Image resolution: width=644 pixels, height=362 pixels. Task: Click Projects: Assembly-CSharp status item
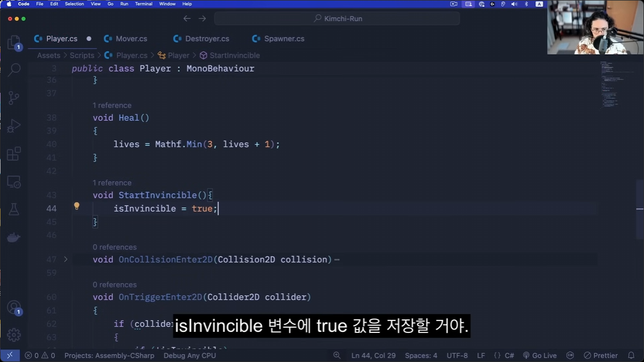point(109,355)
